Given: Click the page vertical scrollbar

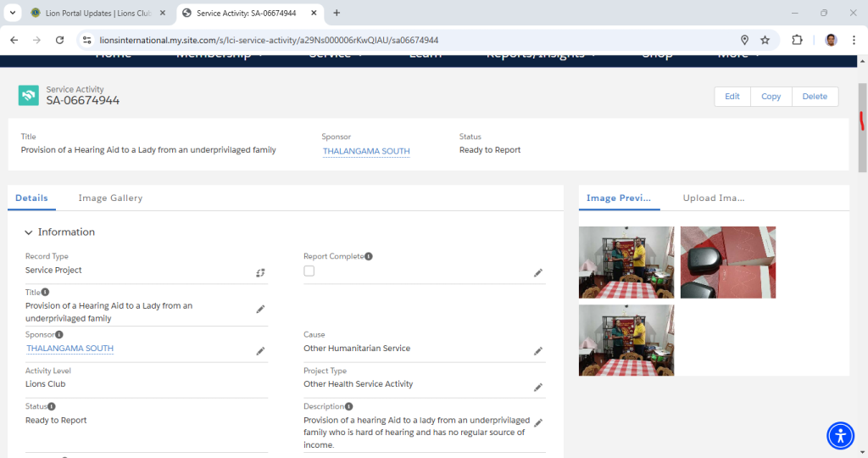Looking at the screenshot, I should (x=862, y=127).
